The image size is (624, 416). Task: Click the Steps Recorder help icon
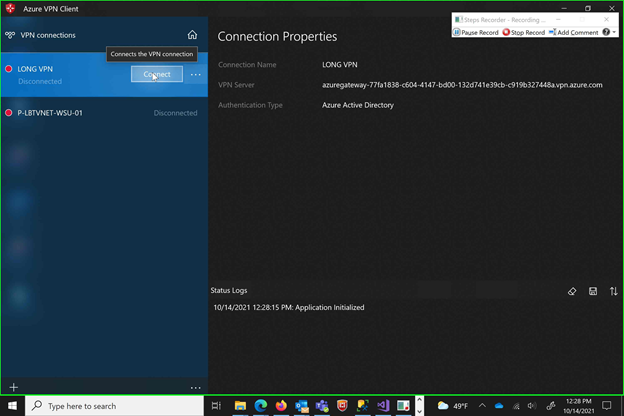606,32
